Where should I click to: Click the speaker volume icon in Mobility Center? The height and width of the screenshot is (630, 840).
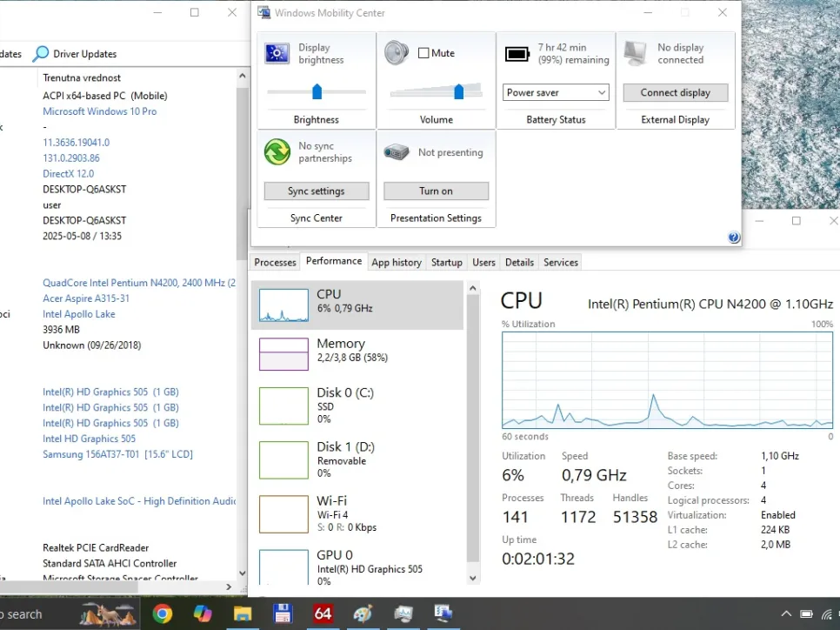(397, 53)
